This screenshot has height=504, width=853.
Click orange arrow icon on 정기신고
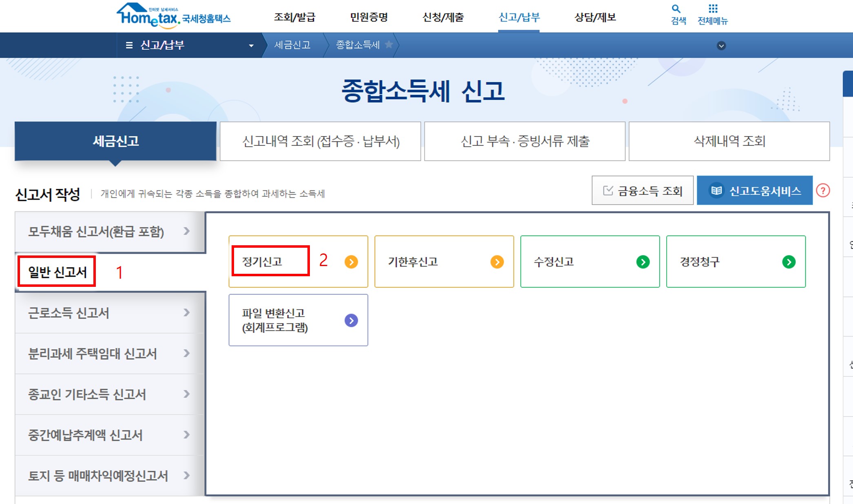pos(351,262)
